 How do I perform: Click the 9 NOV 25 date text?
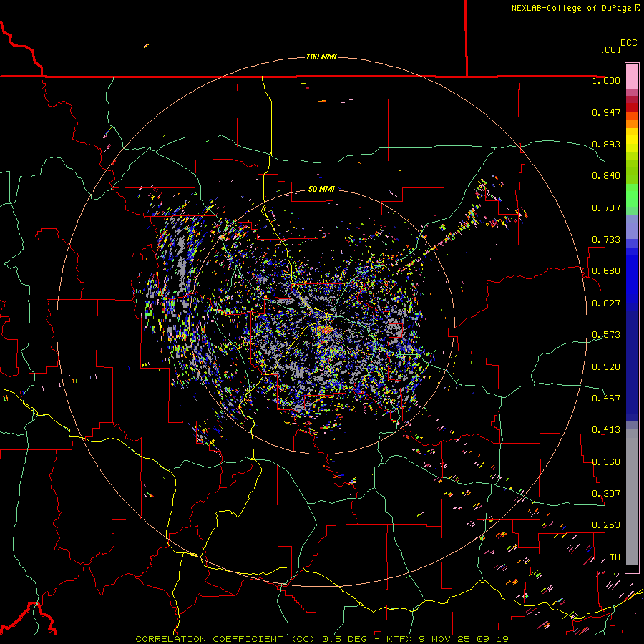coord(445,639)
